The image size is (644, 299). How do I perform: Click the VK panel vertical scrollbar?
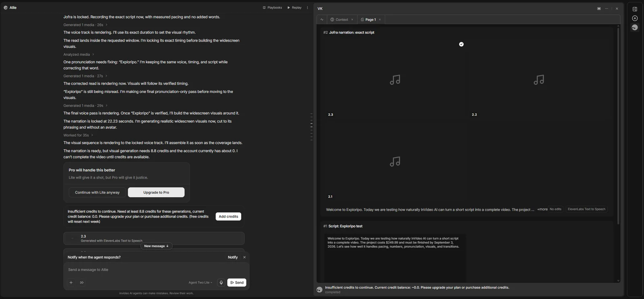click(618, 126)
